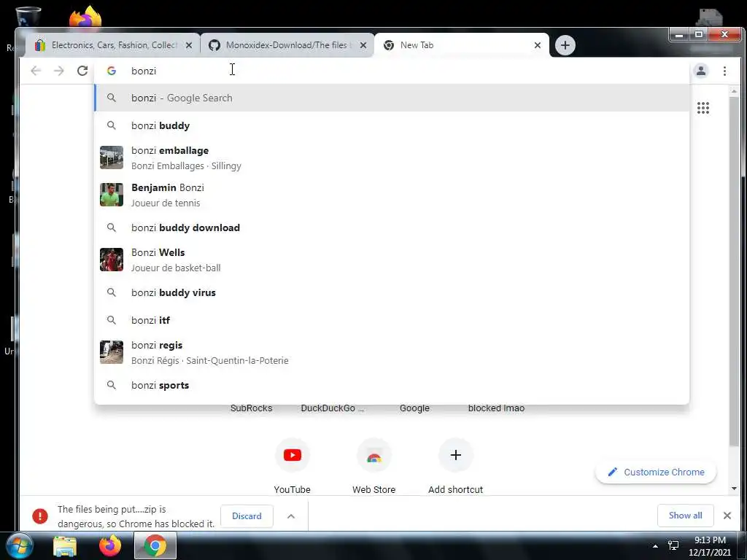This screenshot has height=560, width=747.
Task: Click the reload page icon
Action: 82,71
